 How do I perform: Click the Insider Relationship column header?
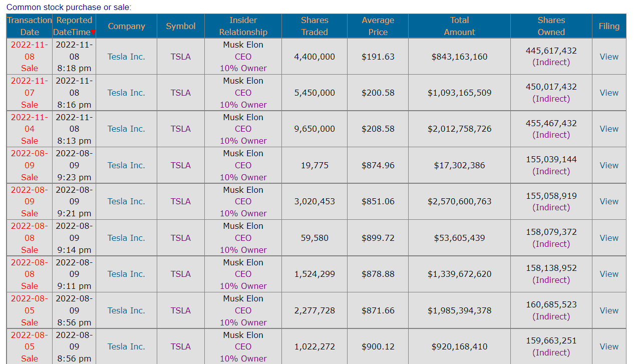[243, 26]
